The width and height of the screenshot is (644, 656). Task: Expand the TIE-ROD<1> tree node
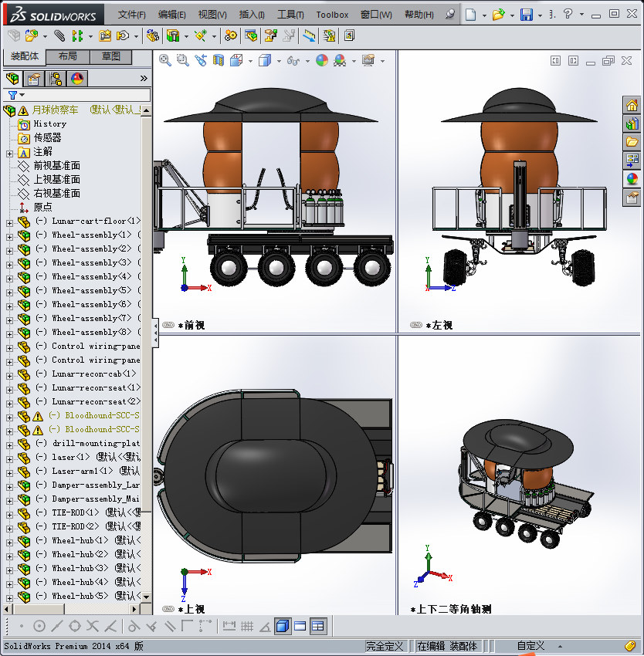pyautogui.click(x=9, y=515)
